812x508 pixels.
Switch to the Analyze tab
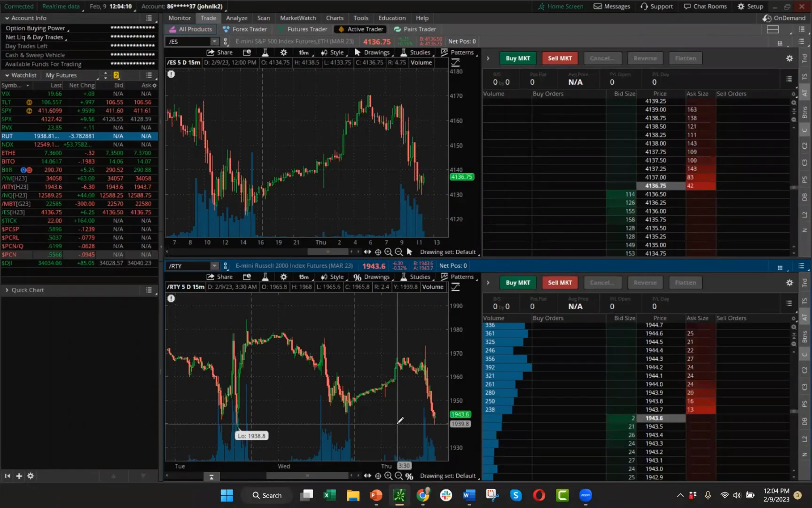tap(236, 18)
